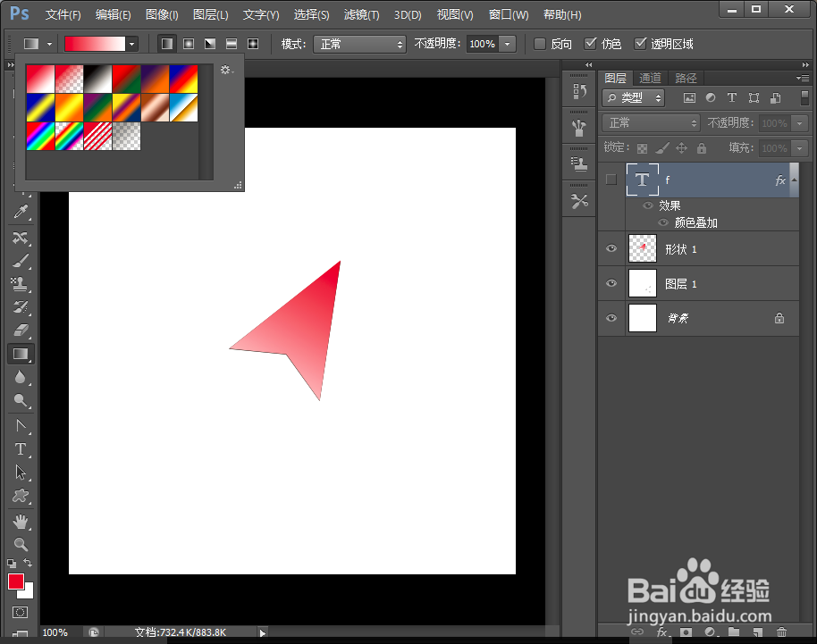Viewport: 817px width, 644px height.
Task: Choose radial gradient style
Action: (x=189, y=44)
